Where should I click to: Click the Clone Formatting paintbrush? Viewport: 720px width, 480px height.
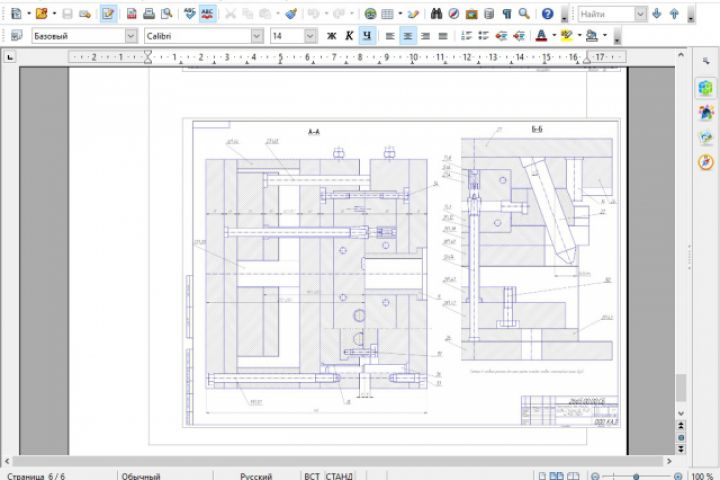[291, 14]
